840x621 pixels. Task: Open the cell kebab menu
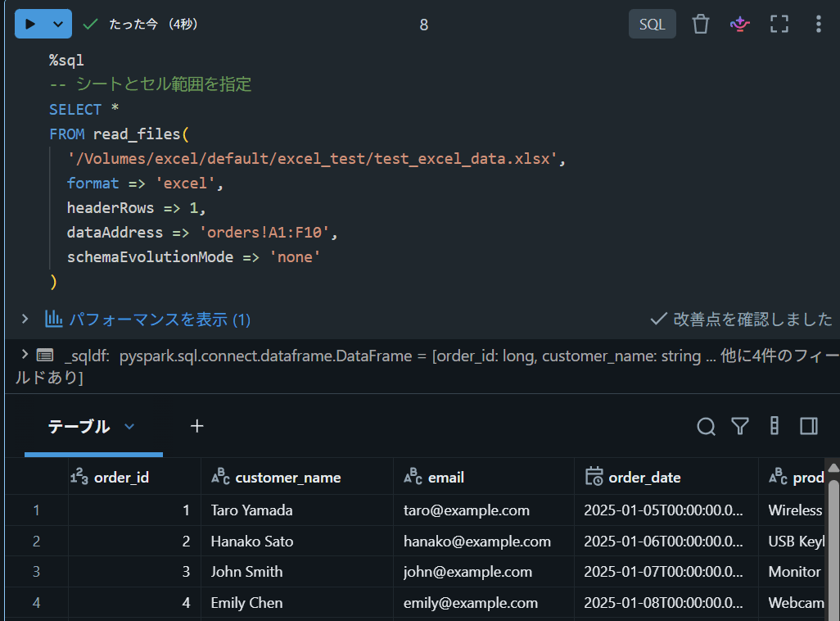pyautogui.click(x=818, y=24)
